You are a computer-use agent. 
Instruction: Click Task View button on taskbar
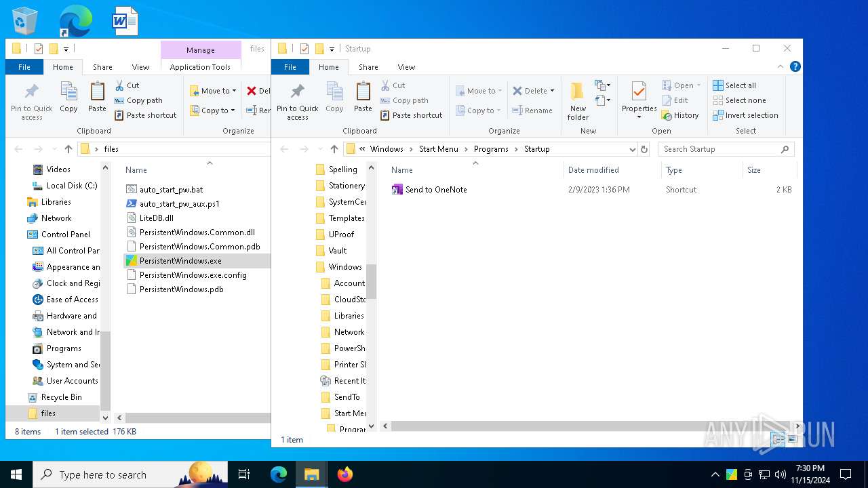click(244, 474)
